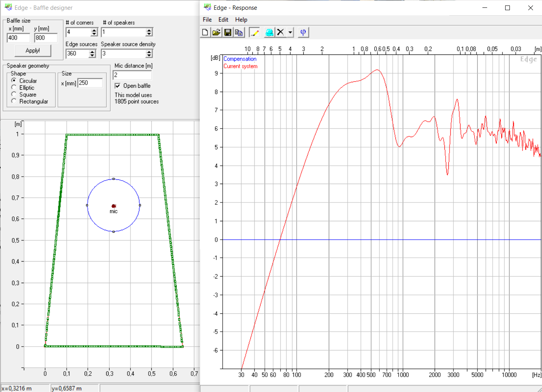Toggle the yellow pencil draw tool
Viewport: 542px width, 392px height.
[254, 33]
